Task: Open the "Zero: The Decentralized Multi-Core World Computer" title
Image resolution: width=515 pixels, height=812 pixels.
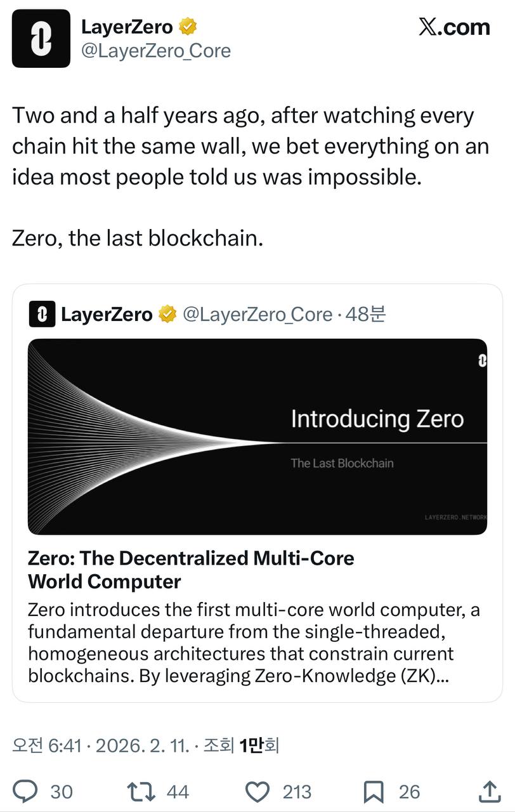Action: pyautogui.click(x=191, y=569)
